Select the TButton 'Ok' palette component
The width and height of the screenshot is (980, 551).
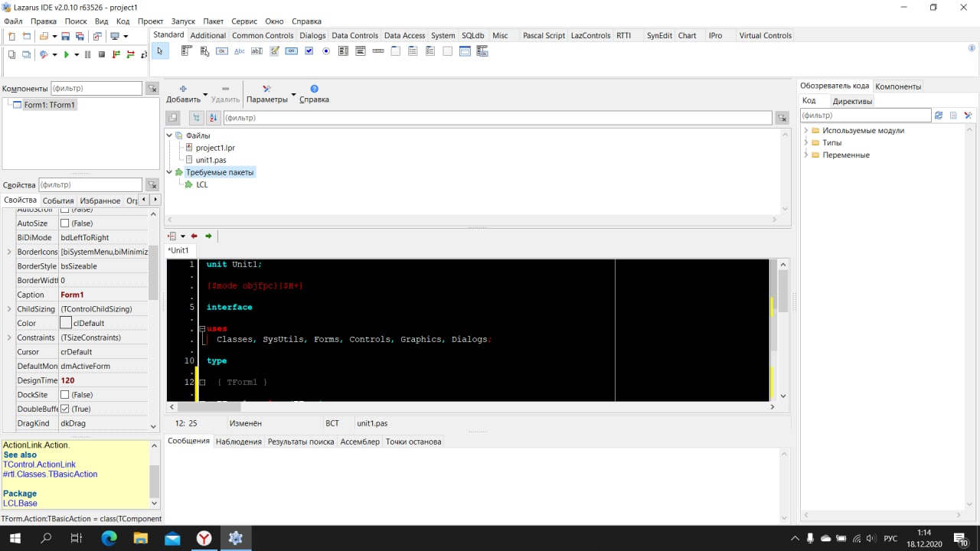(x=222, y=51)
